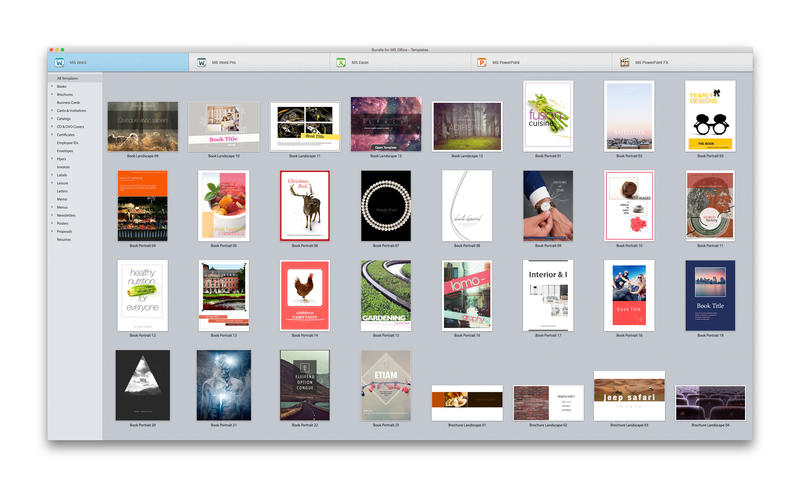Screen dimensions: 800x500
Task: Select Brochure Landscape 03 jeep safari template
Action: [x=629, y=396]
